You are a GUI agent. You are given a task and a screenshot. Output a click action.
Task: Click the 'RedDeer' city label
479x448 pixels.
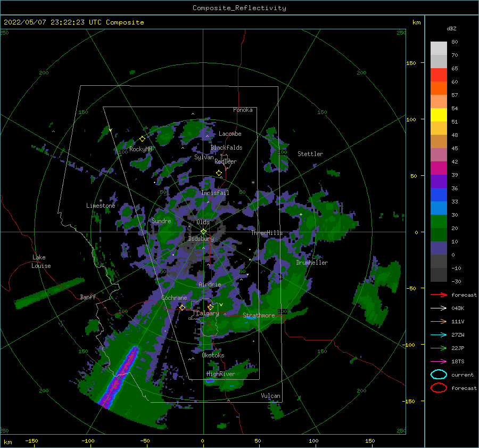226,161
